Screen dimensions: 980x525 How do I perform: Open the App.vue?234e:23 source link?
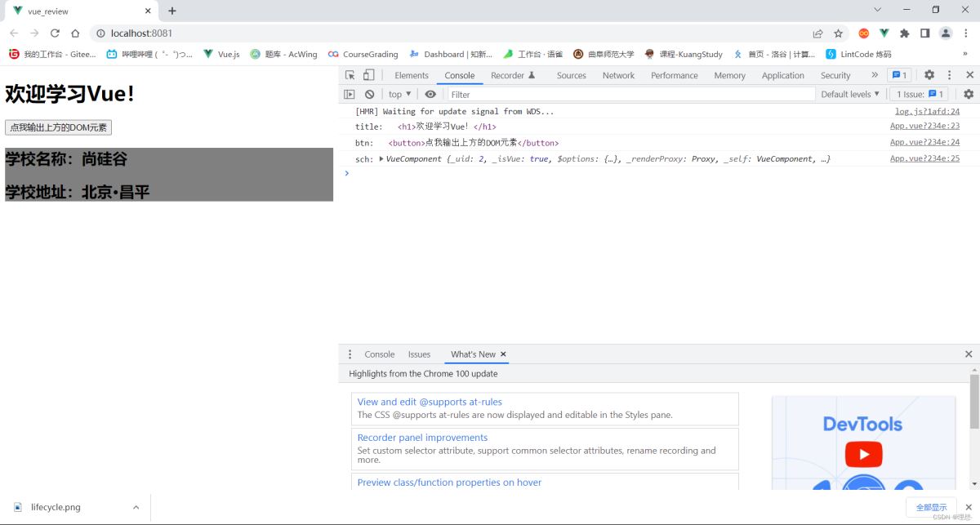coord(924,127)
